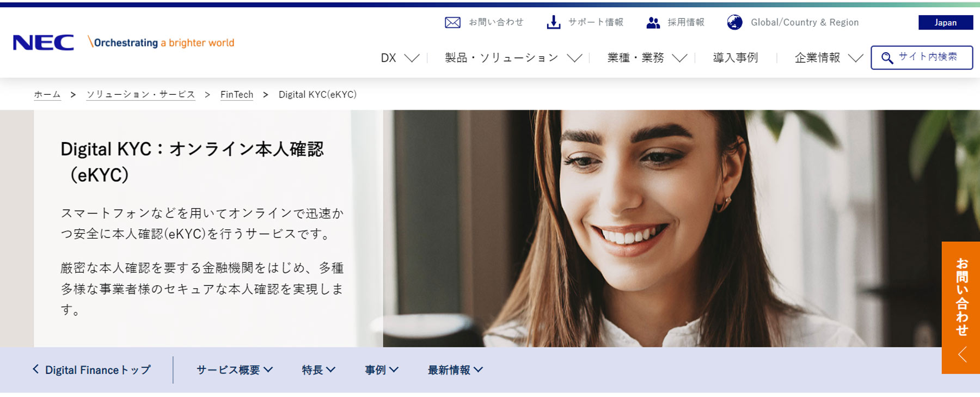Expand the 特長 section menu
The image size is (980, 397).
click(318, 370)
